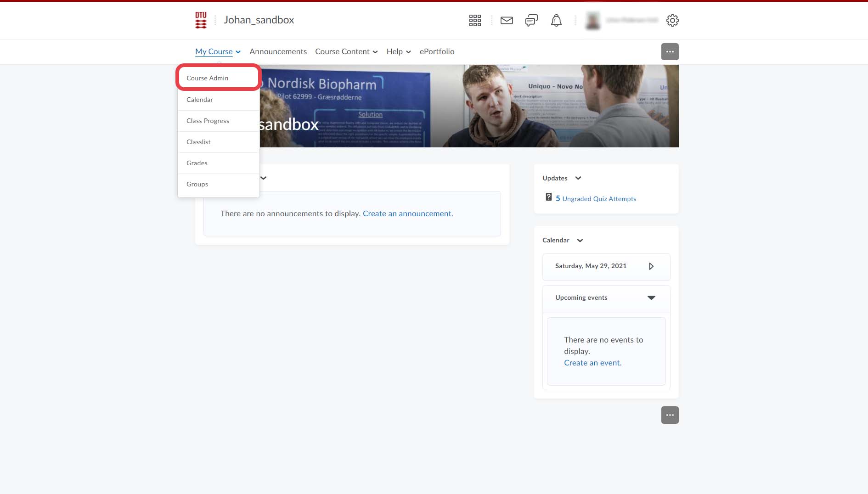Click the Create an event link

592,363
